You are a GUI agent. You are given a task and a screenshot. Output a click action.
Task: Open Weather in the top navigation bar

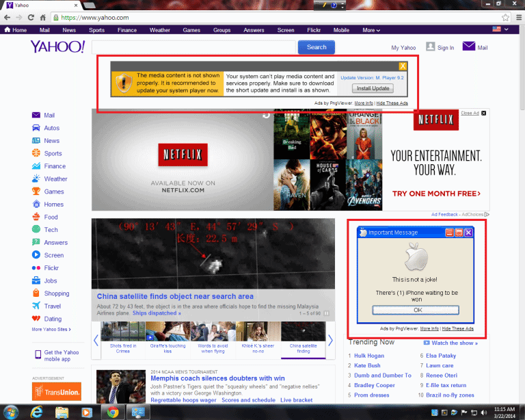pyautogui.click(x=160, y=30)
